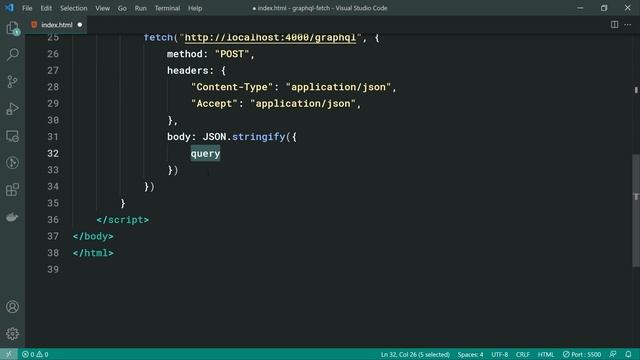The height and width of the screenshot is (360, 640).
Task: Open the Search view icon
Action: 12,54
